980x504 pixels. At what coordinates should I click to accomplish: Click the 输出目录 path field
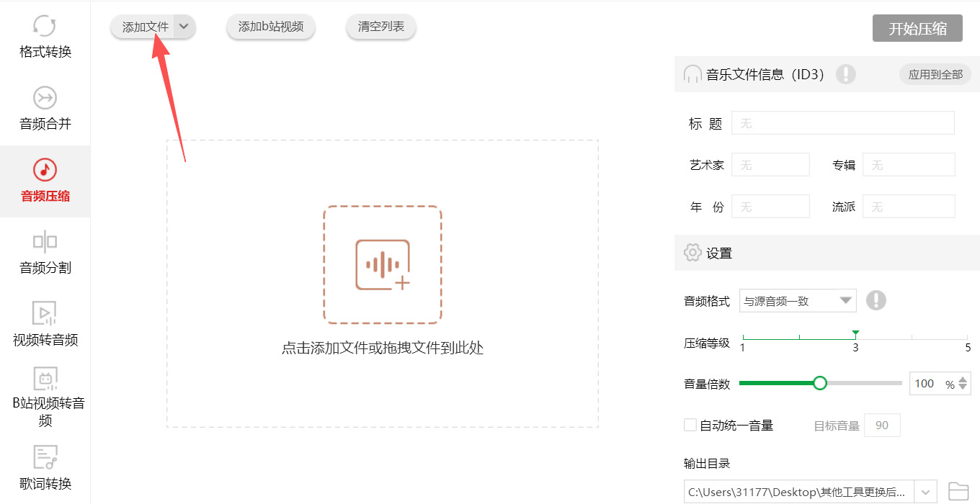click(799, 492)
